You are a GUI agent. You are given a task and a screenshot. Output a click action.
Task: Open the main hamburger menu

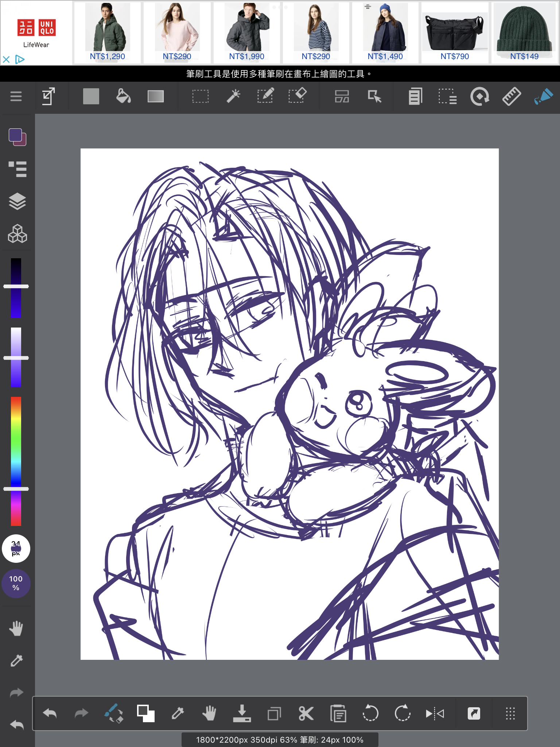pyautogui.click(x=16, y=96)
